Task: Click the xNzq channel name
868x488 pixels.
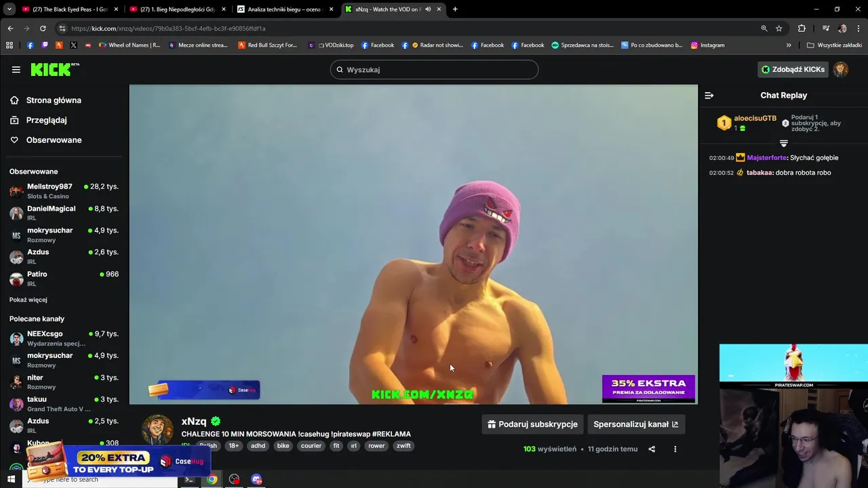Action: click(x=194, y=421)
